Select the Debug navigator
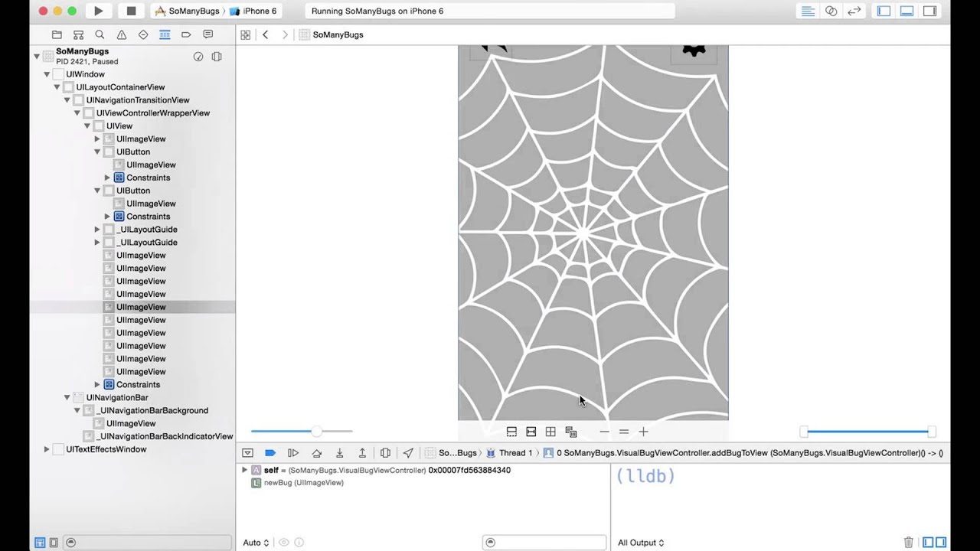Screen dimensions: 980x551 pyautogui.click(x=165, y=34)
